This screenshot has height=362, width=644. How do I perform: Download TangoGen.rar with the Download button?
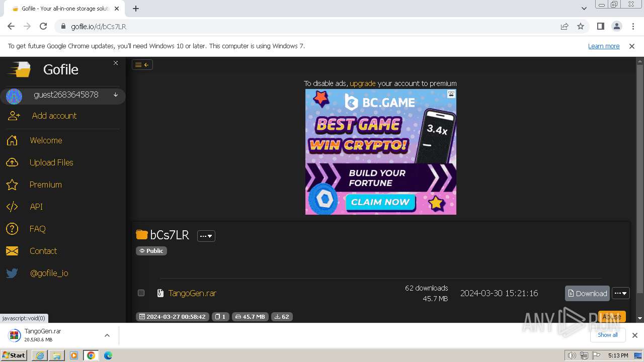[x=587, y=293]
